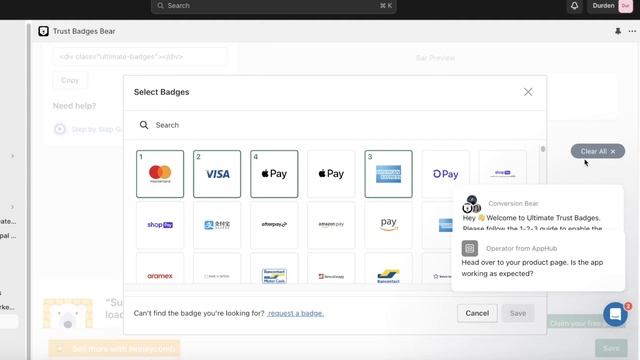Select the unnumbered Apple Pay badge
640x360 pixels.
[x=331, y=174]
